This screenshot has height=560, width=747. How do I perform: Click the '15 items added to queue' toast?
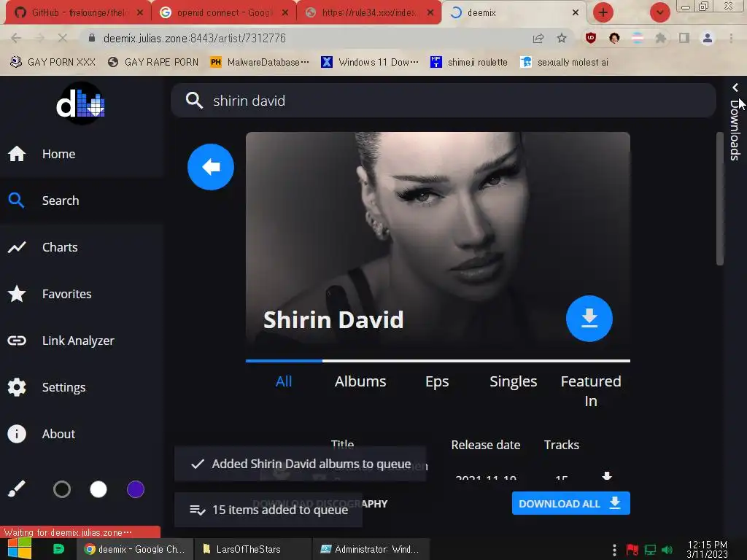(268, 510)
